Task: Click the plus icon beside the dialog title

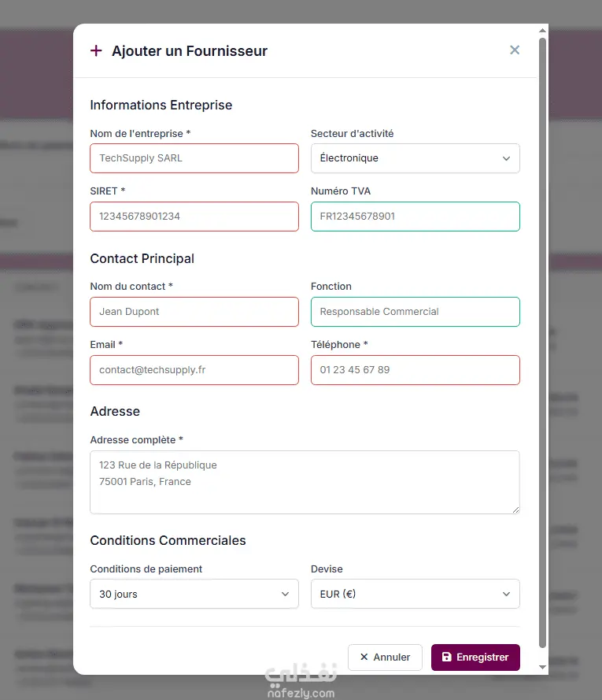Action: 96,51
